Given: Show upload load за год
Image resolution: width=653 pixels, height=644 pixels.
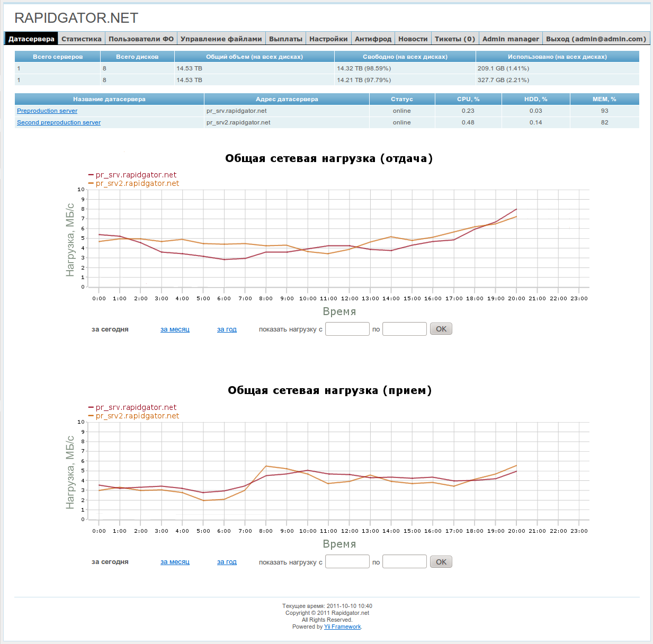Looking at the screenshot, I should (227, 329).
